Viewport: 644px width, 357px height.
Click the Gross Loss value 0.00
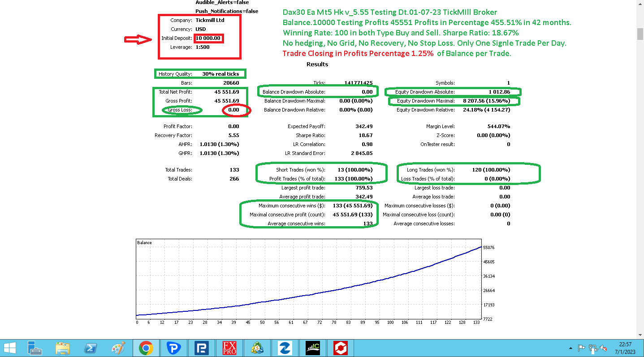click(x=233, y=110)
